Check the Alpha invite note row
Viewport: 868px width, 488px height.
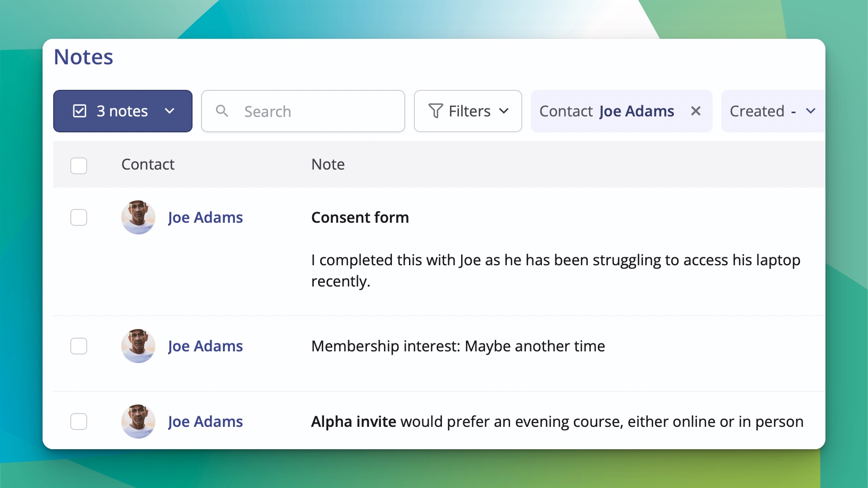(78, 421)
